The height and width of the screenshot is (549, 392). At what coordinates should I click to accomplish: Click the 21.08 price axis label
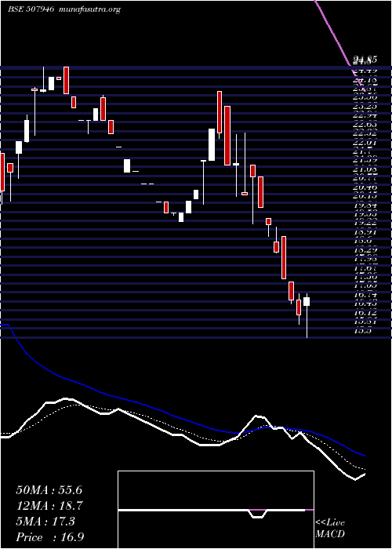[364, 170]
